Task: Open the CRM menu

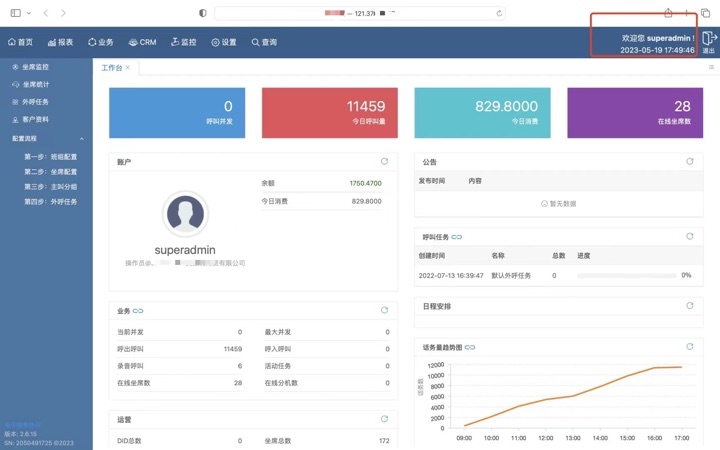Action: click(x=142, y=42)
